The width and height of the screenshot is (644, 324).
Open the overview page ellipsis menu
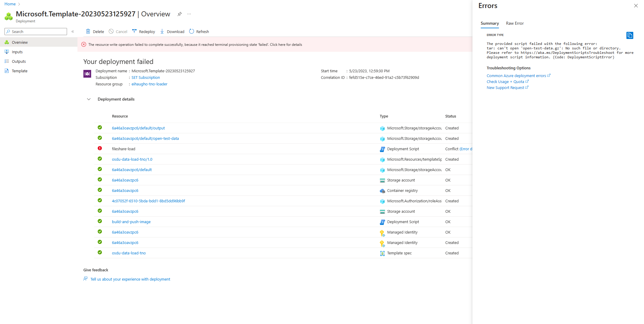189,14
